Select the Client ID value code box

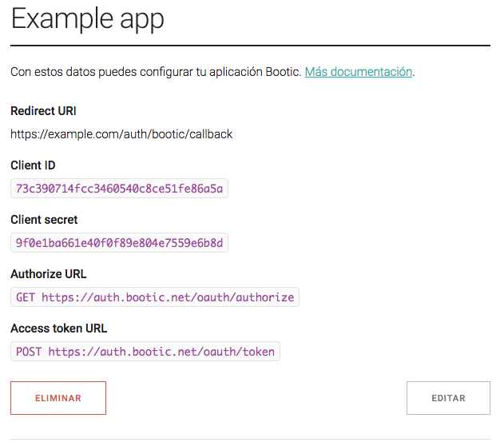click(x=120, y=189)
